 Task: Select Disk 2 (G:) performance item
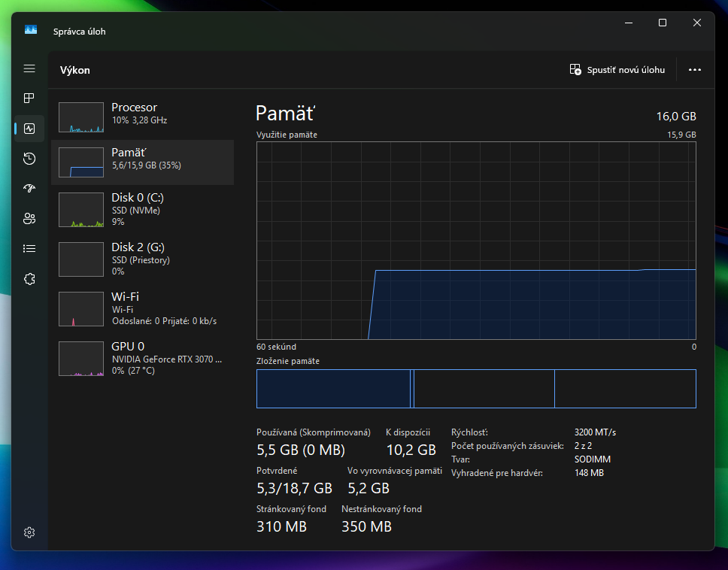[x=142, y=258]
